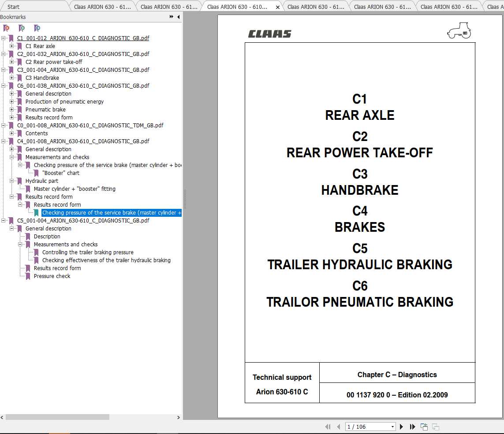504x434 pixels.
Task: Select highlighted Checking pressure of service brake bookmark
Action: [x=112, y=213]
